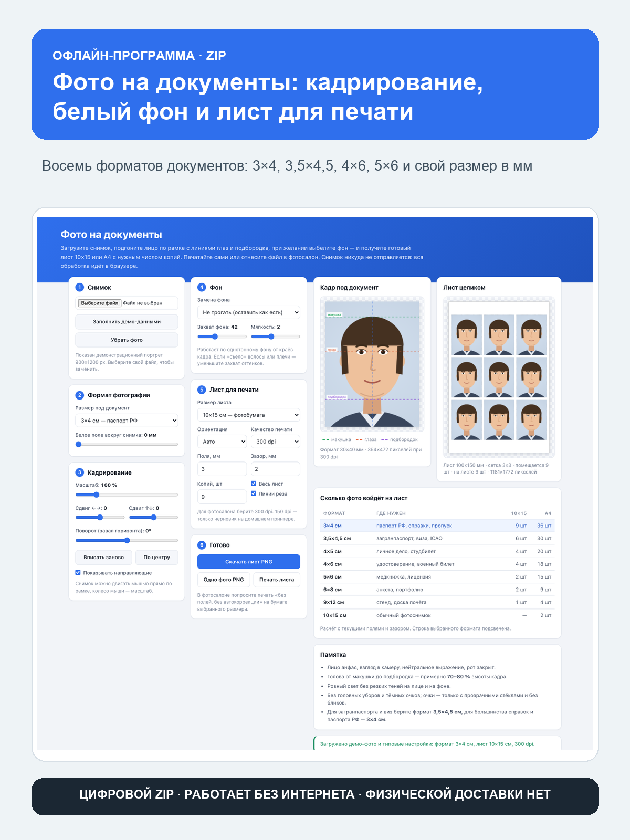
Task: Click the 'По центру' button
Action: click(x=157, y=558)
